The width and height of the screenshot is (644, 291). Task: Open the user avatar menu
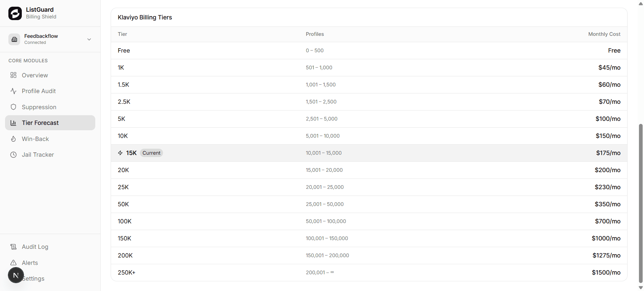point(15,275)
